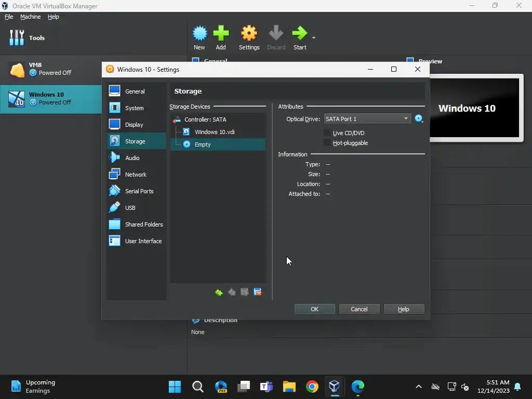Screen dimensions: 532x399
Task: Open the File menu
Action: pyautogui.click(x=9, y=17)
